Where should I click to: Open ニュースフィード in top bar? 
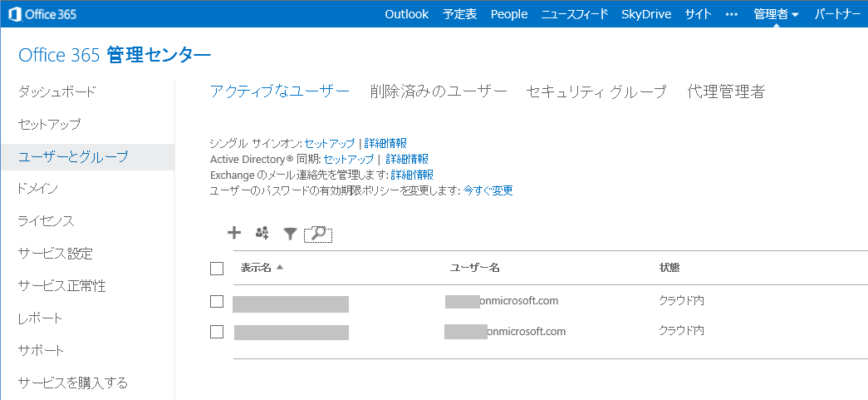[575, 14]
